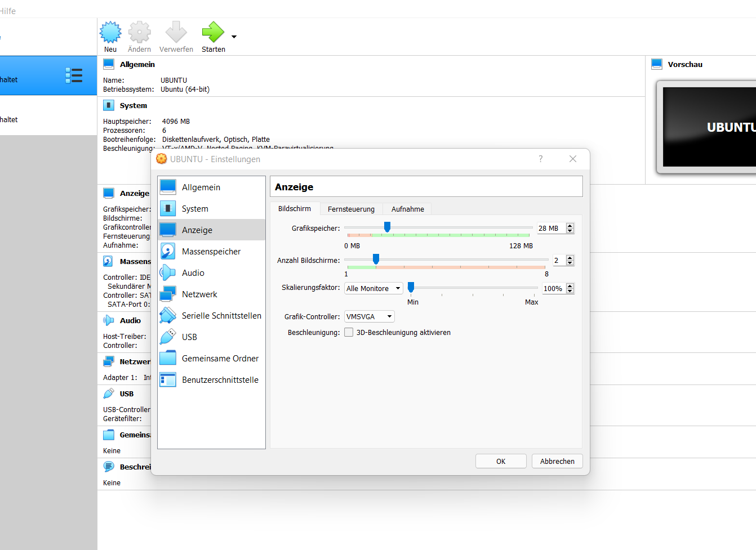This screenshot has height=550, width=756.
Task: Select Anzeige in settings sidebar
Action: point(211,230)
